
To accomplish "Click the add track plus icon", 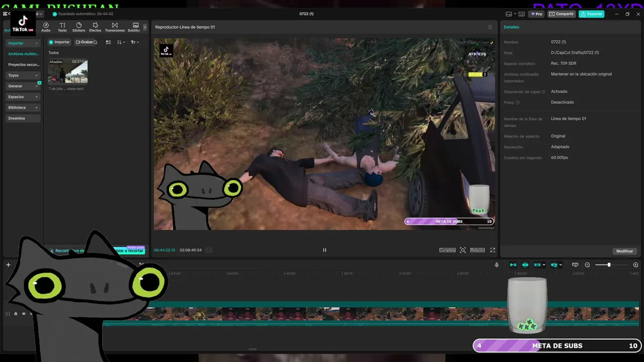I will [8, 265].
